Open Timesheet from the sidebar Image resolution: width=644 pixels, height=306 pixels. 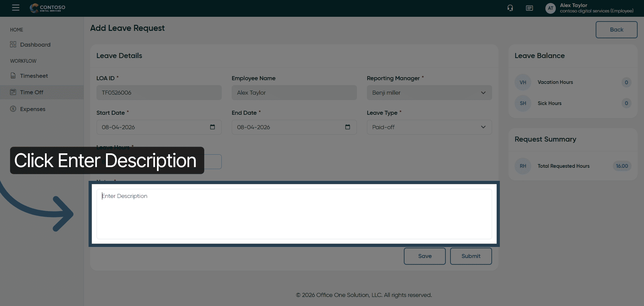coord(34,76)
